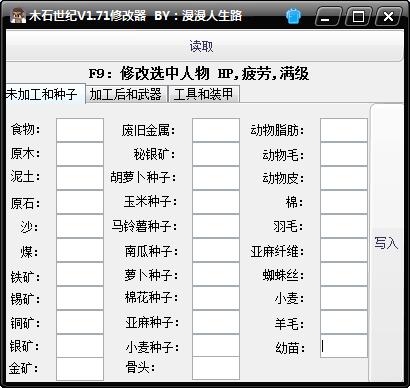Select the 亚麻纤维 input box

pos(344,250)
